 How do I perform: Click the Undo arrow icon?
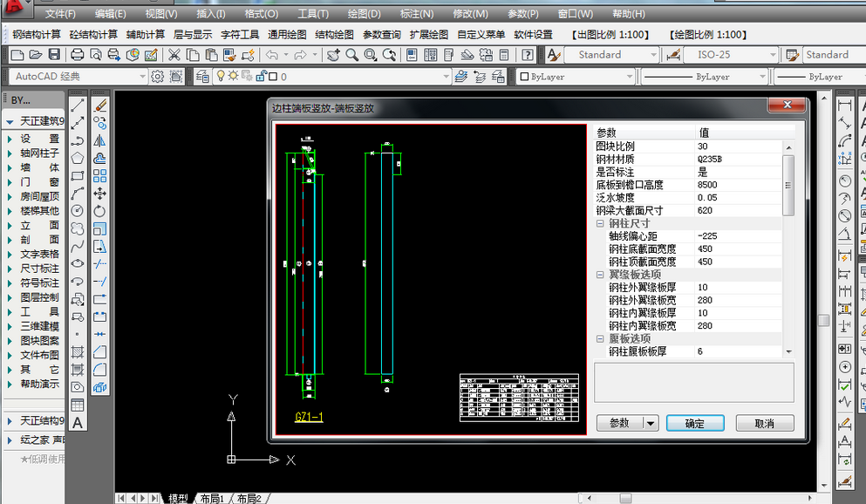coord(272,55)
